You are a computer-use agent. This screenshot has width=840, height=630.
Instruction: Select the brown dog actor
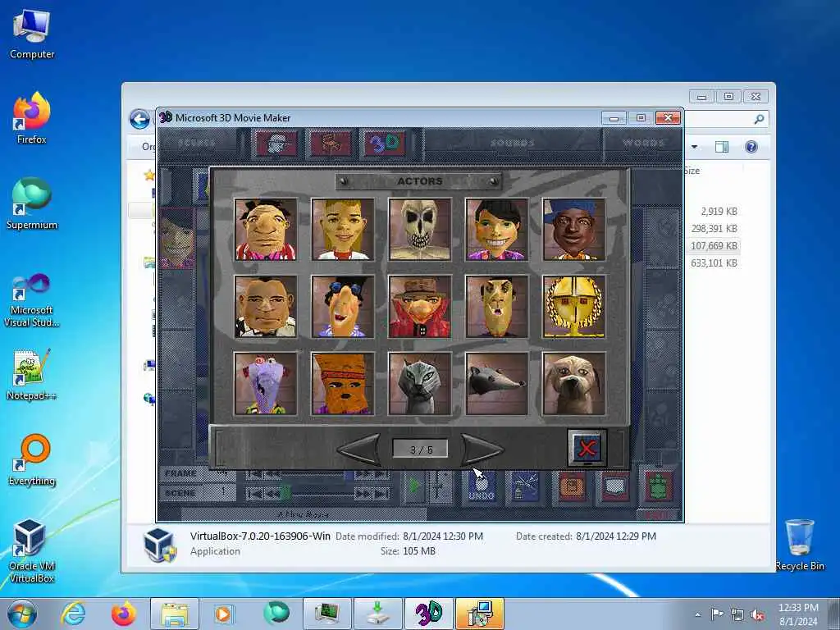[x=573, y=384]
